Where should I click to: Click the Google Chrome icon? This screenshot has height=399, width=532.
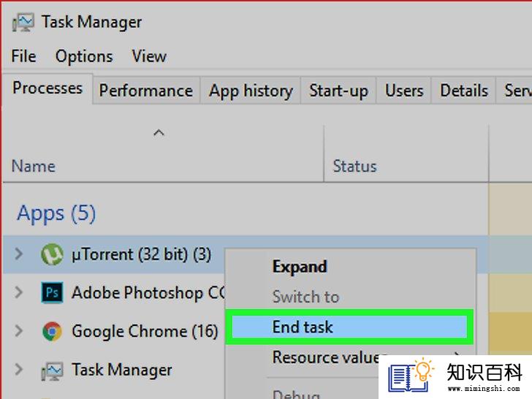tap(52, 331)
